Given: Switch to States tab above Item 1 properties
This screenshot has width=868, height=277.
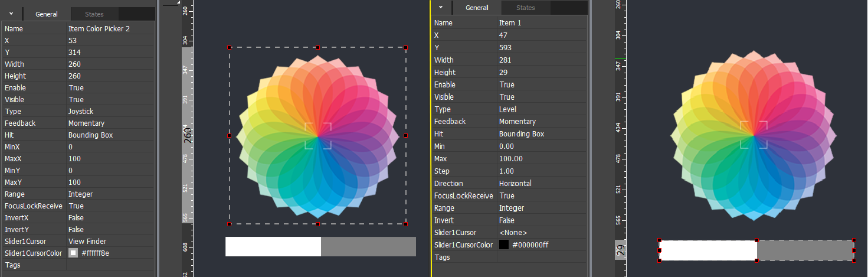Looking at the screenshot, I should coord(525,8).
